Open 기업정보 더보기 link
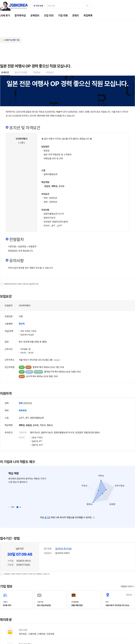The image size is (135, 644). [x=127, y=586]
